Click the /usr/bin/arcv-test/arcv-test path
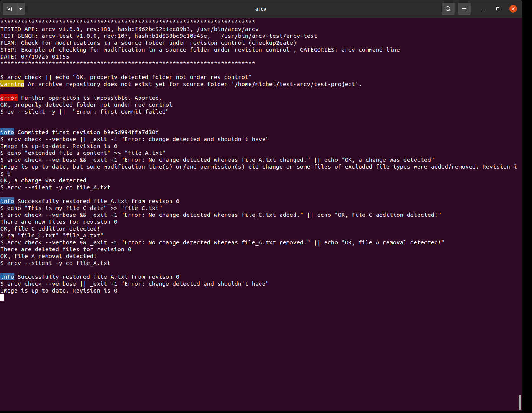This screenshot has height=413, width=532. pyautogui.click(x=269, y=36)
